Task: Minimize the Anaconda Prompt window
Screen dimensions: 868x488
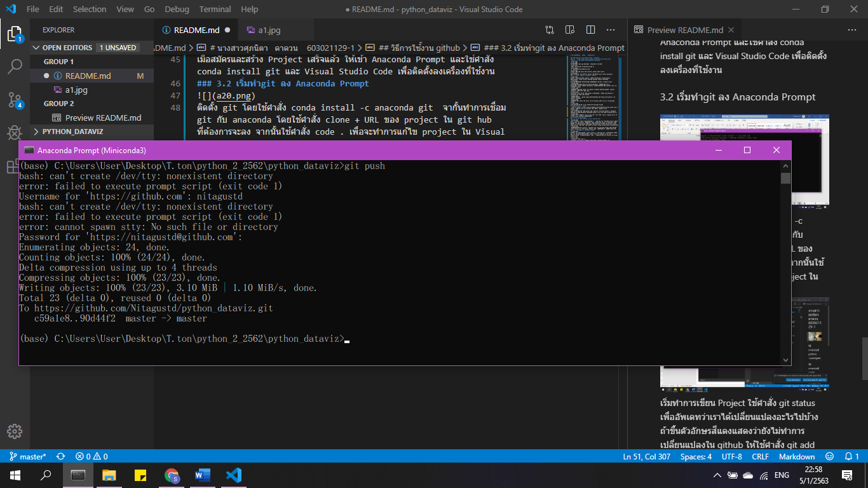Action: click(x=718, y=150)
